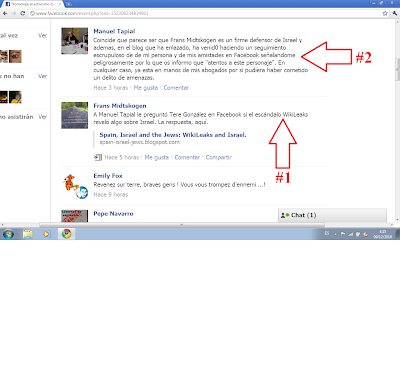Open Frans Midtskogen's profile picture
This screenshot has height=387, width=400.
pos(75,115)
